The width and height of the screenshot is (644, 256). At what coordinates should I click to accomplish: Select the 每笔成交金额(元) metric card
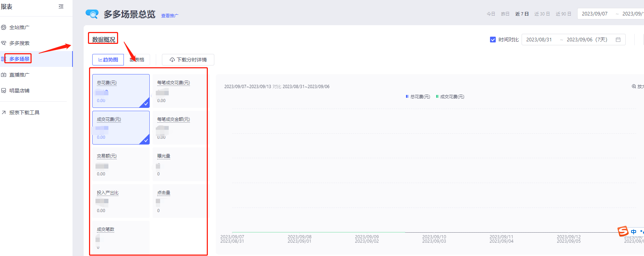[x=179, y=128]
